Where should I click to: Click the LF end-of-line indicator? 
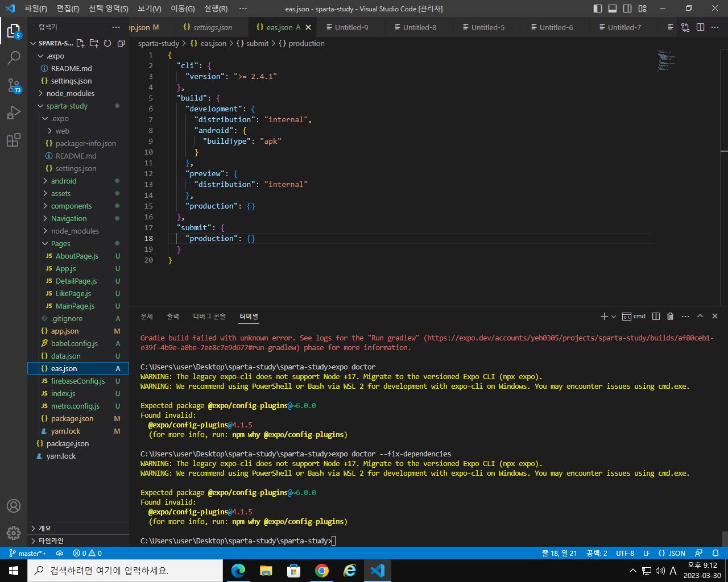[x=646, y=553]
